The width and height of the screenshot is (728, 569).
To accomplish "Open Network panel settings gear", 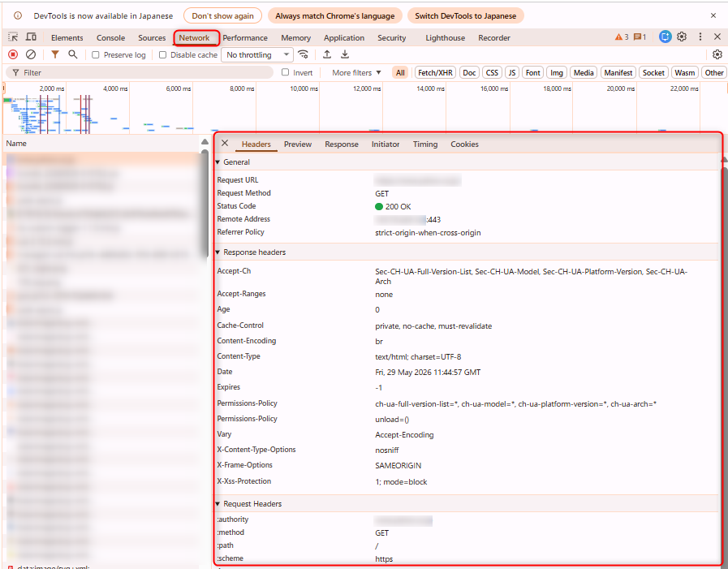I will 717,54.
